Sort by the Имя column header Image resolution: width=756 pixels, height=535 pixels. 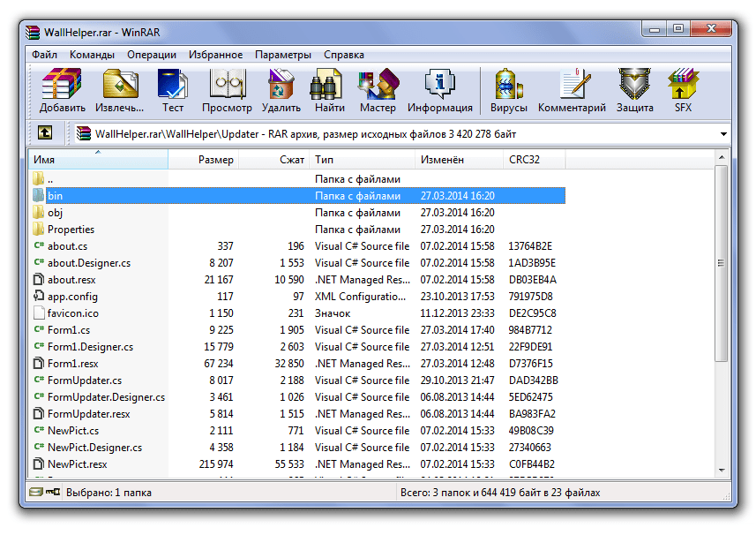98,160
